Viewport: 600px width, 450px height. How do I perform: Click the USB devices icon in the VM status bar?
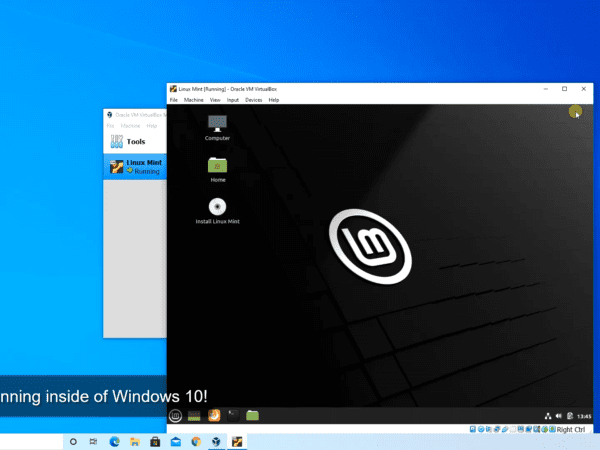505,429
